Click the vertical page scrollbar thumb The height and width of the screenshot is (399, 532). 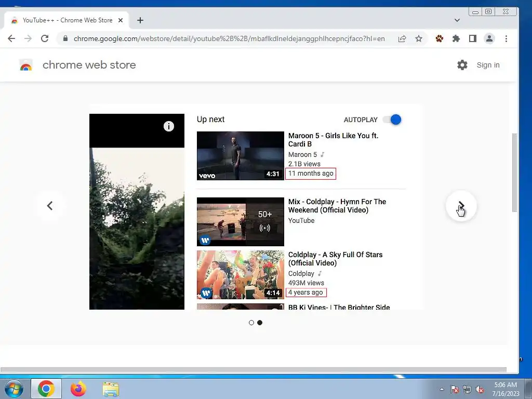[x=514, y=172]
